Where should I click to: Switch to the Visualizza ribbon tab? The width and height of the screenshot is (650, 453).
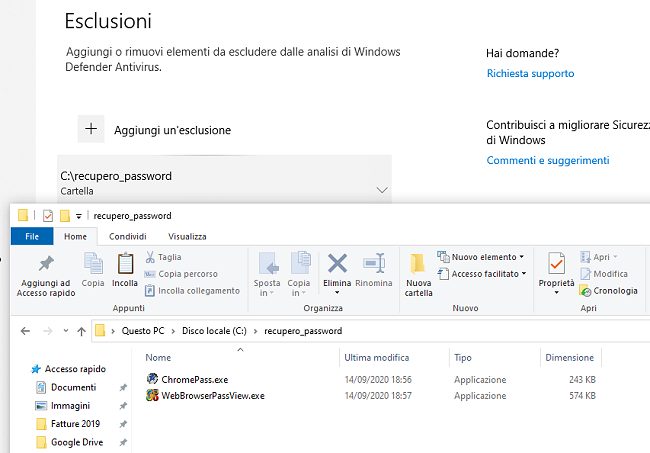(x=187, y=236)
